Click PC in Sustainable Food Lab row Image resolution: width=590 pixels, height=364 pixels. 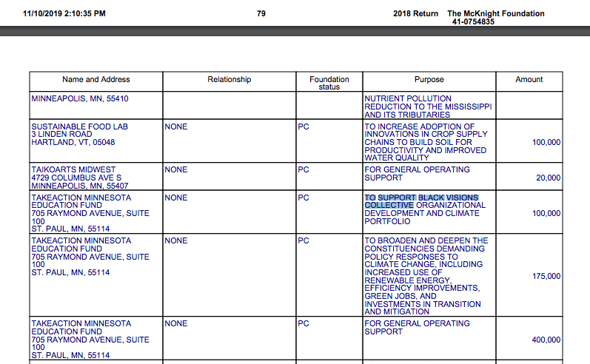[304, 127]
